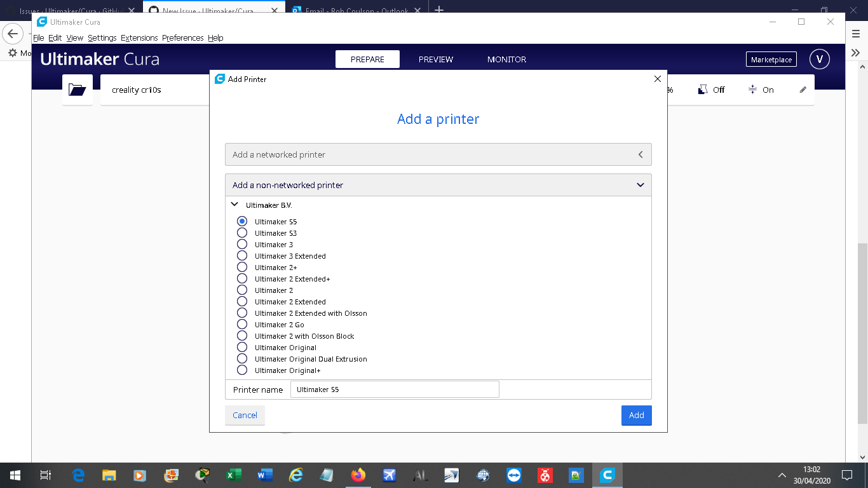Open creality cr10s printer selector
The height and width of the screenshot is (488, 868).
pos(156,90)
